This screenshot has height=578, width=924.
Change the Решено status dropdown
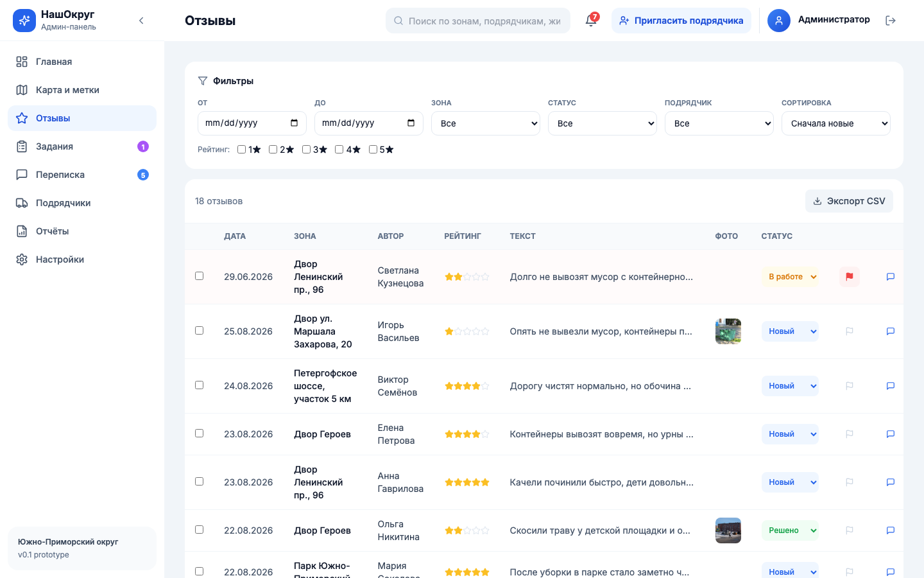(x=791, y=530)
